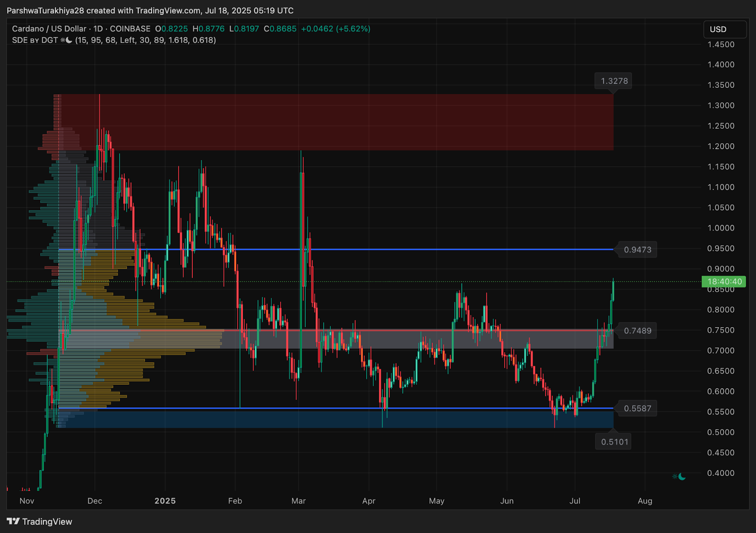Click 0.4500 on the price scale

[721, 453]
